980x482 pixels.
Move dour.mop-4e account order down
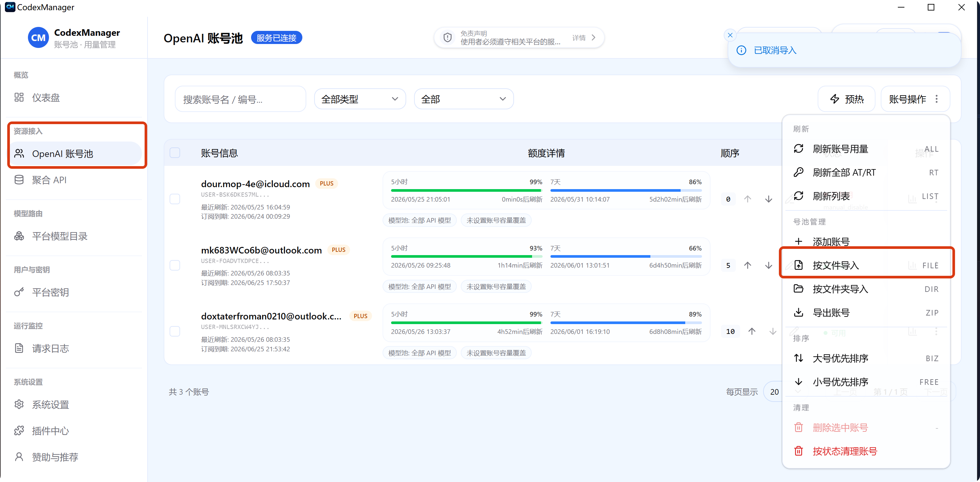point(768,199)
